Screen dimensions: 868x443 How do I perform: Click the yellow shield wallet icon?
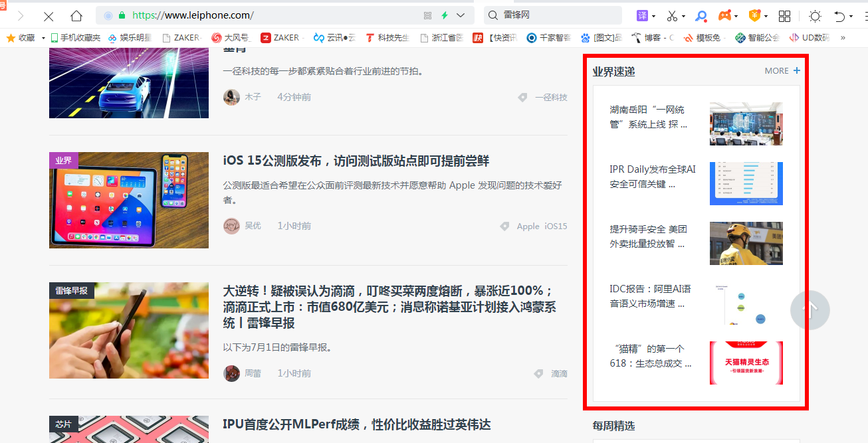pos(754,15)
